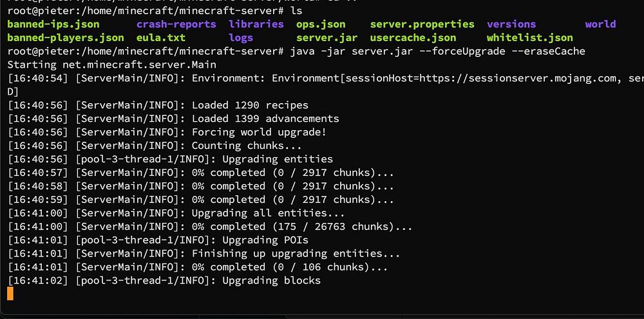Click the 'Finishing up upgrading entities...' line
644x319 pixels.
[204, 254]
